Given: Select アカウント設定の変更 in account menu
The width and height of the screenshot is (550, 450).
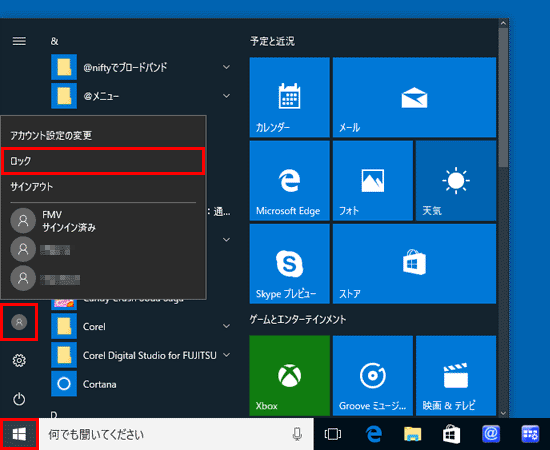Looking at the screenshot, I should [x=103, y=135].
